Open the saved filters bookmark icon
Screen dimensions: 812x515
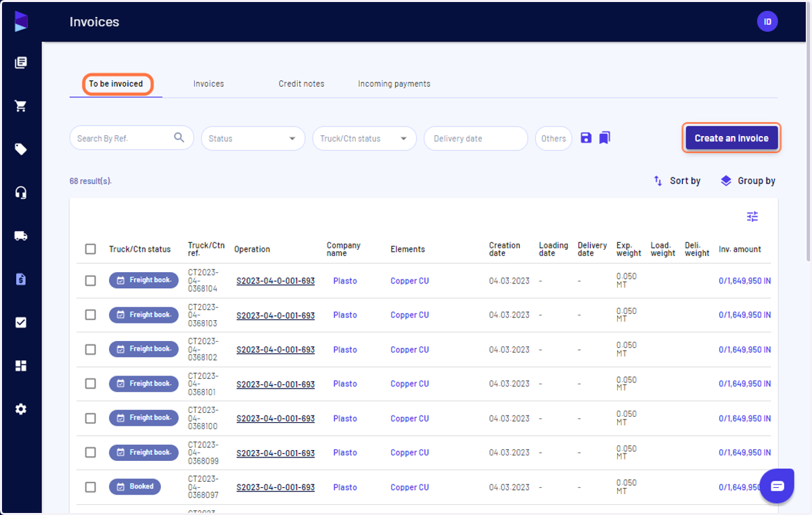[x=604, y=138]
